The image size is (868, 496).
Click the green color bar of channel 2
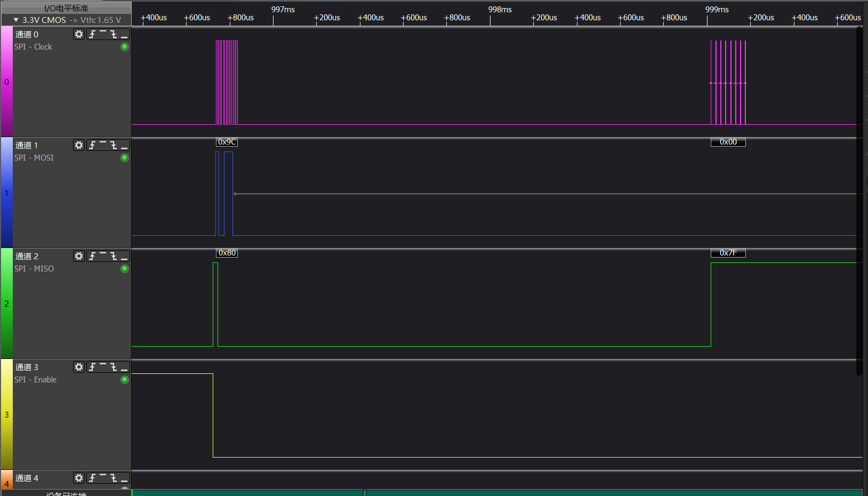[x=6, y=303]
